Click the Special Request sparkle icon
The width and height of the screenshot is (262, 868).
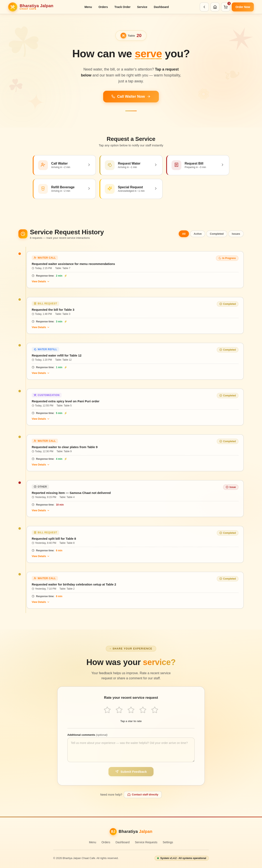coord(110,189)
